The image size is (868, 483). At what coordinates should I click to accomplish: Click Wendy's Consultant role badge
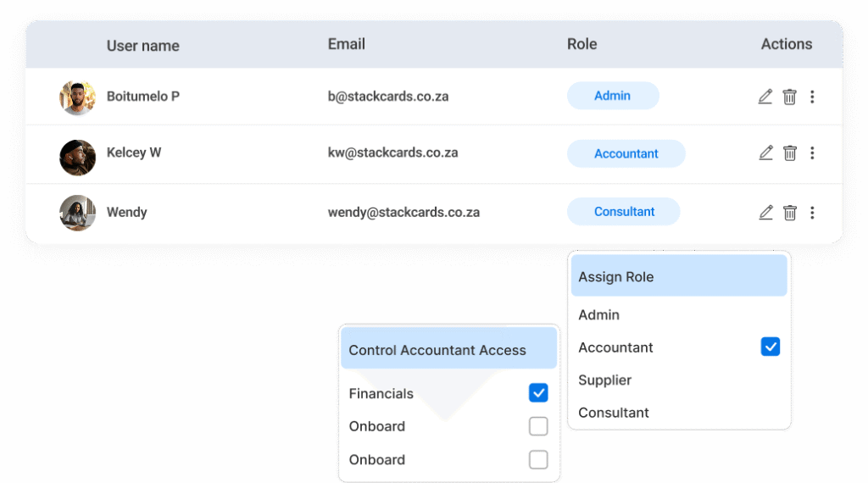point(624,212)
